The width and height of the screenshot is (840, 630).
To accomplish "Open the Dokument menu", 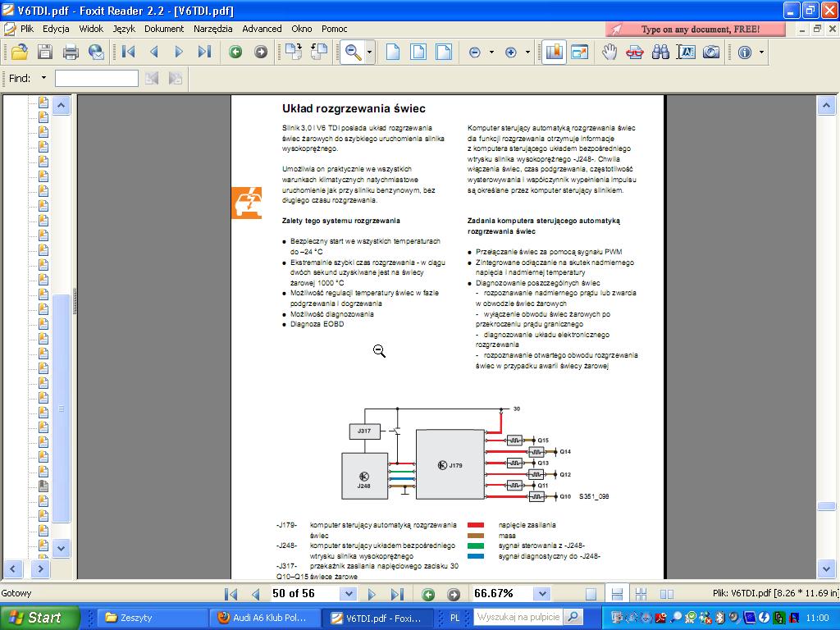I will tap(164, 29).
